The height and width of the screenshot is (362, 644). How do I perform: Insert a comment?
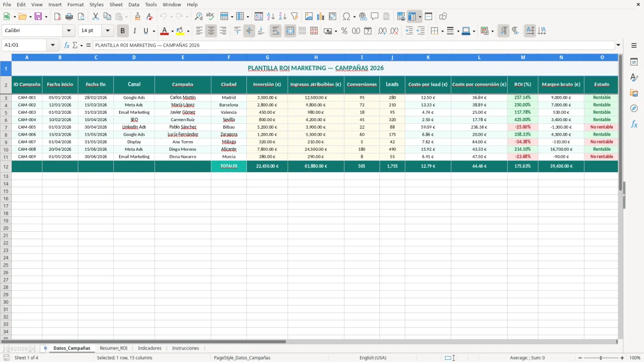tap(375, 17)
